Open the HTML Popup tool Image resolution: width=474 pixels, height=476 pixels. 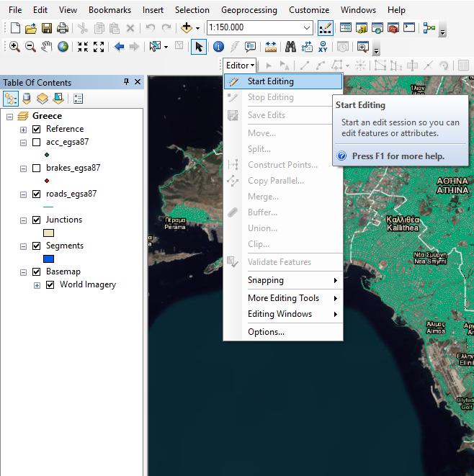pyautogui.click(x=250, y=46)
